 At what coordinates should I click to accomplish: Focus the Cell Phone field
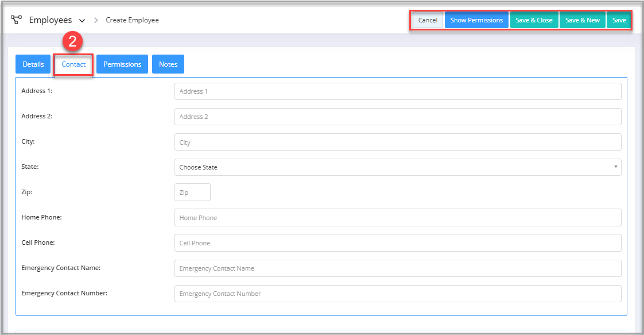(x=397, y=243)
